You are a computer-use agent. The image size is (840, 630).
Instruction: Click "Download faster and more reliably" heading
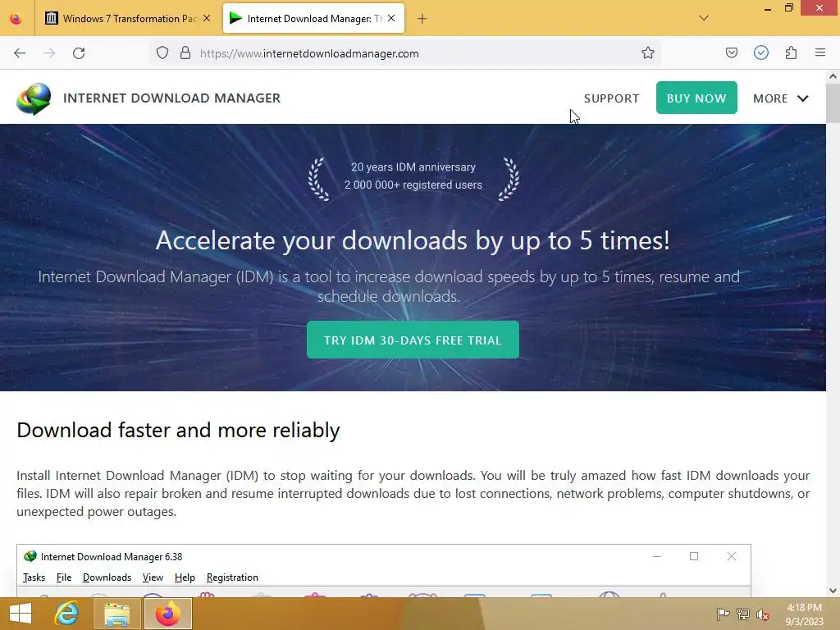click(x=178, y=430)
